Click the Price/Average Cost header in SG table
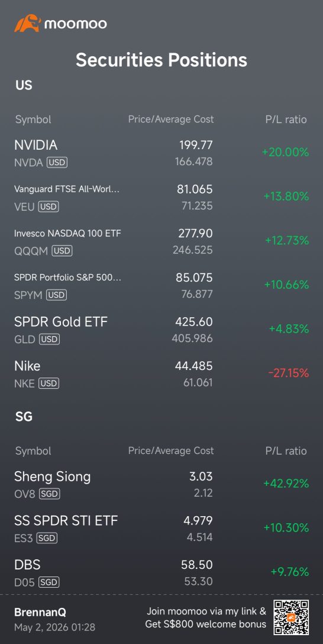323x644 pixels. [171, 451]
